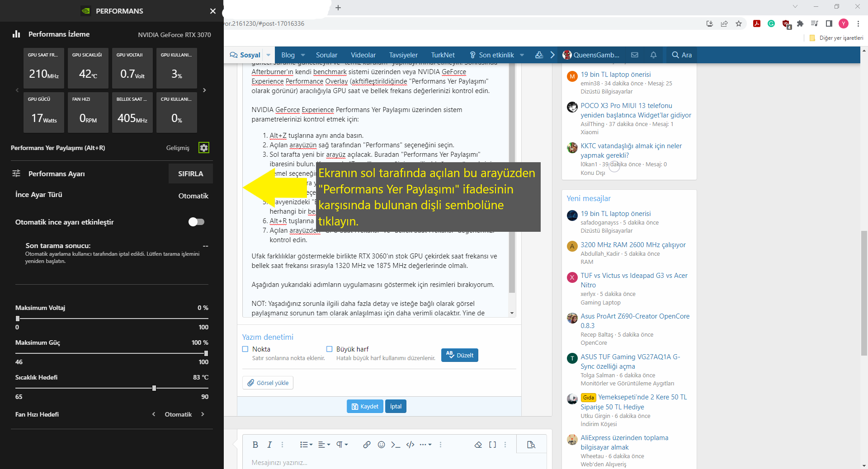The height and width of the screenshot is (469, 868).
Task: Open paragraph format dropdown in reply editor
Action: 342,445
